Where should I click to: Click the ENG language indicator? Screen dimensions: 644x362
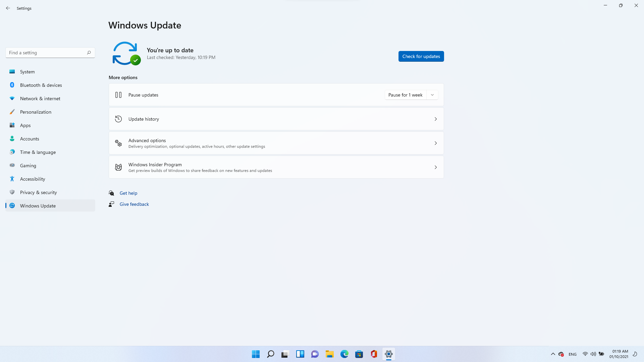[573, 354]
